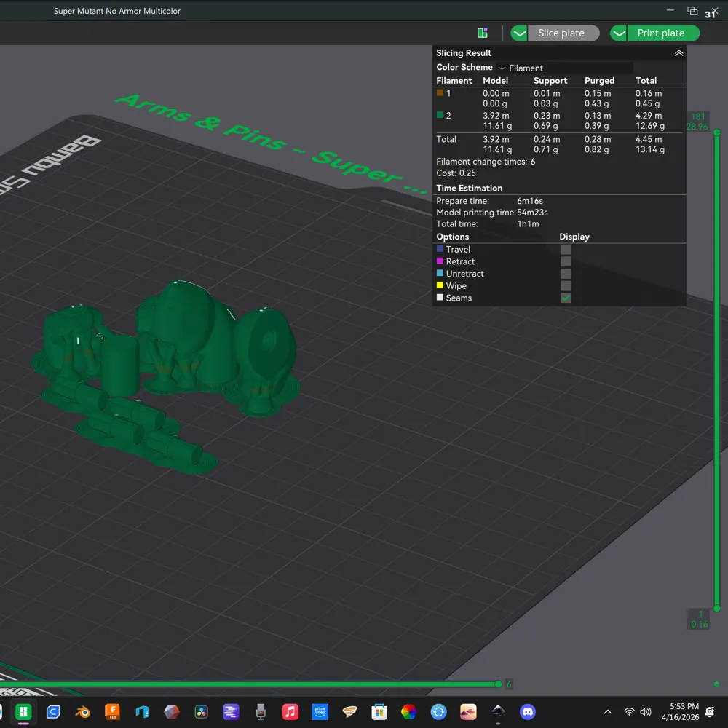This screenshot has height=728, width=728.
Task: Open the dark diamond app in taskbar
Action: [498, 711]
